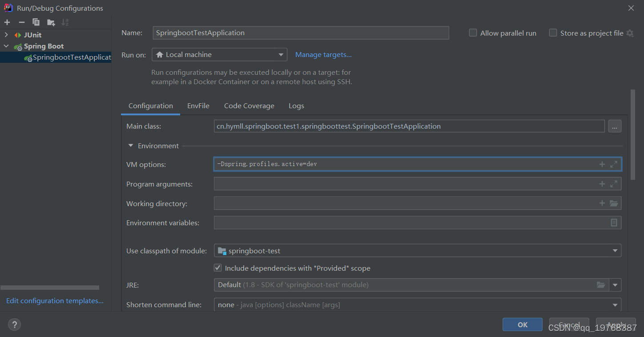Insert macro into Working directory plus icon
This screenshot has width=644, height=337.
(x=602, y=203)
